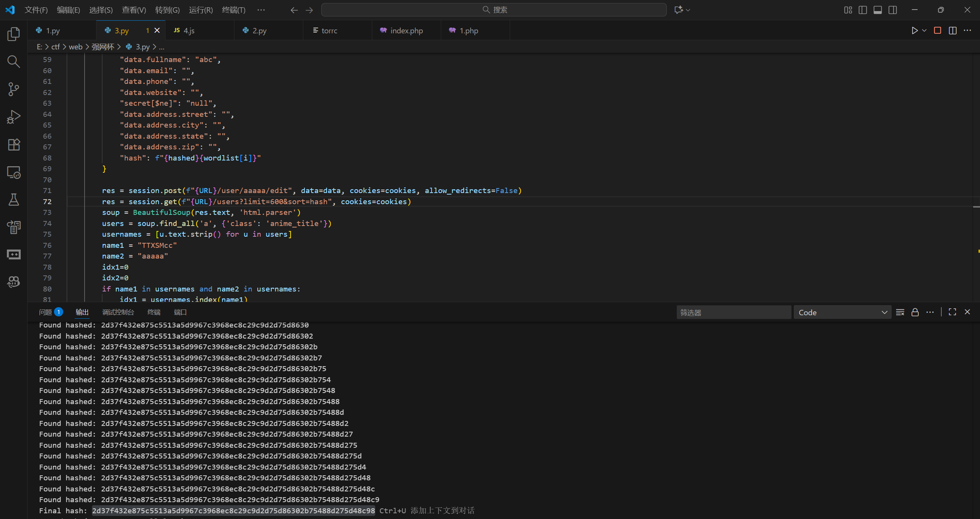980x519 pixels.
Task: Toggle the bottom panel layout button
Action: 878,10
